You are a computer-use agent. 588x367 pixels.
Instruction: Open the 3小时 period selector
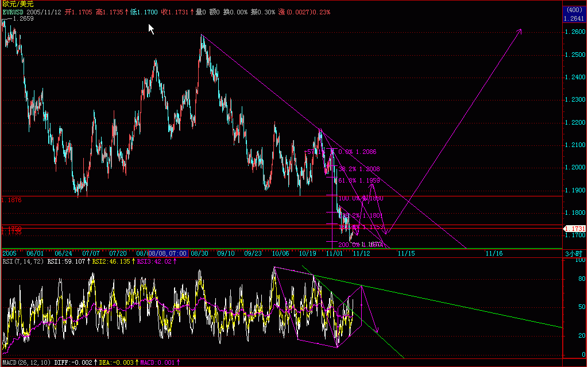tap(574, 254)
